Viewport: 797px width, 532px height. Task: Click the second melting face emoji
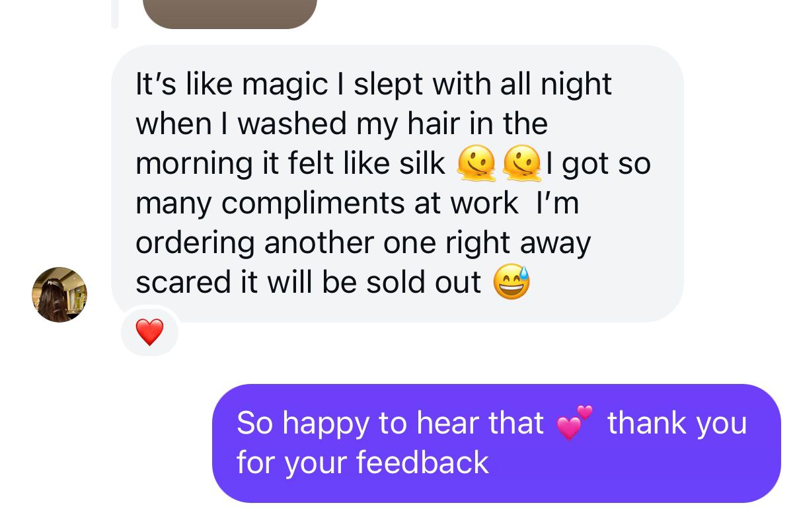pyautogui.click(x=522, y=163)
